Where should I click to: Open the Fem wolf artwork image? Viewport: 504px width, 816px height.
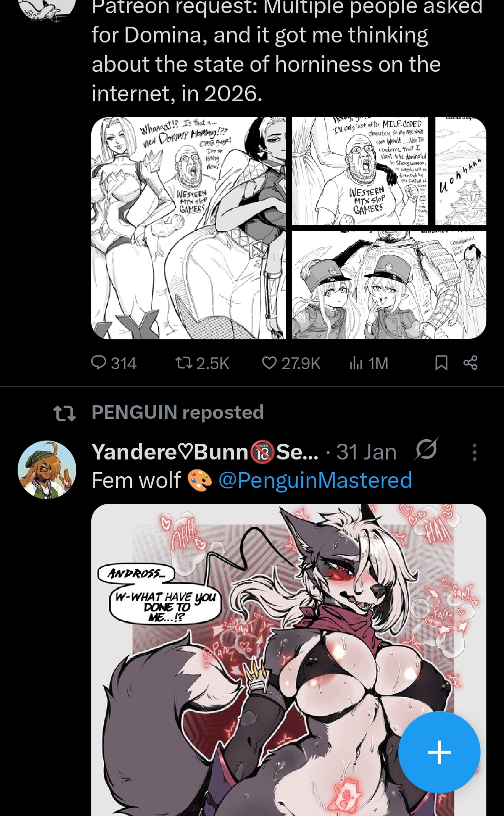(x=289, y=660)
